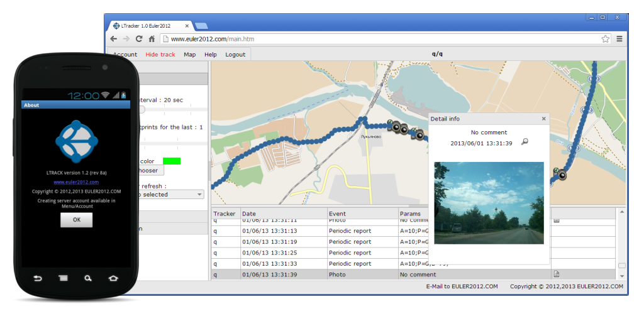Viewport: 644px width, 314px height.
Task: Open the Map menu
Action: pyautogui.click(x=189, y=55)
